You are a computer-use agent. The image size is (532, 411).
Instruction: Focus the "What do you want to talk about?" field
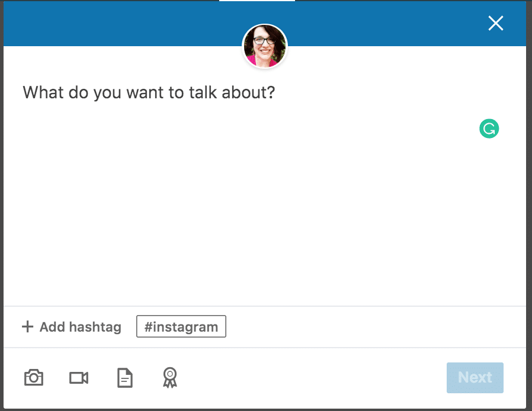point(149,93)
